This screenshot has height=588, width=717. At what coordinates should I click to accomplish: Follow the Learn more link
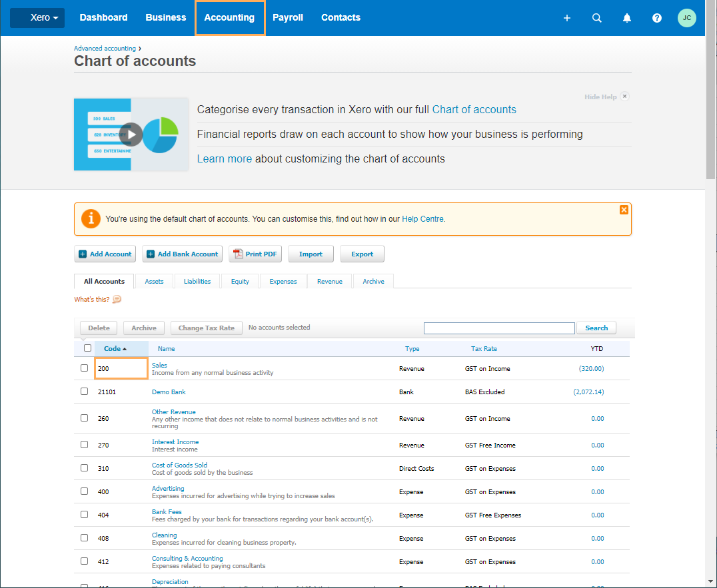point(225,159)
